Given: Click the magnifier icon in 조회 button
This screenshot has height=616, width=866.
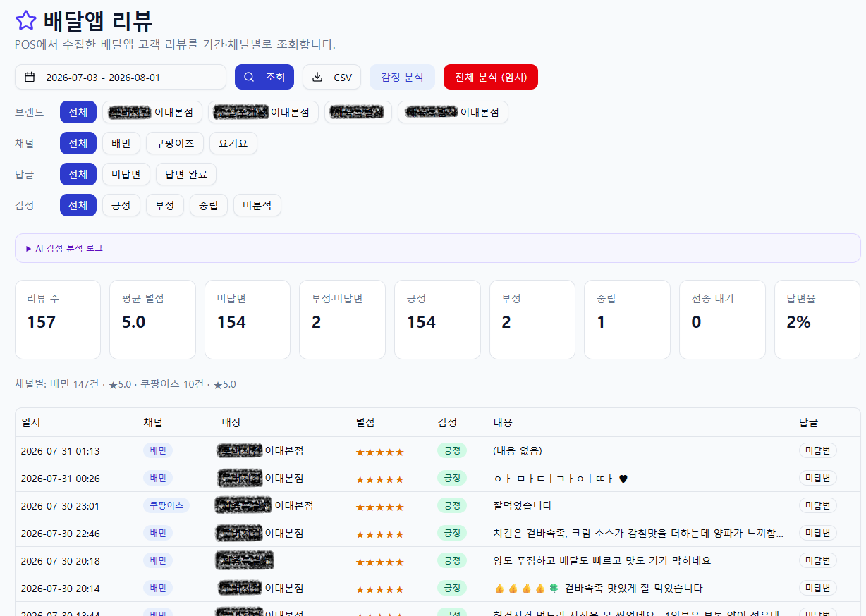Looking at the screenshot, I should [x=249, y=77].
